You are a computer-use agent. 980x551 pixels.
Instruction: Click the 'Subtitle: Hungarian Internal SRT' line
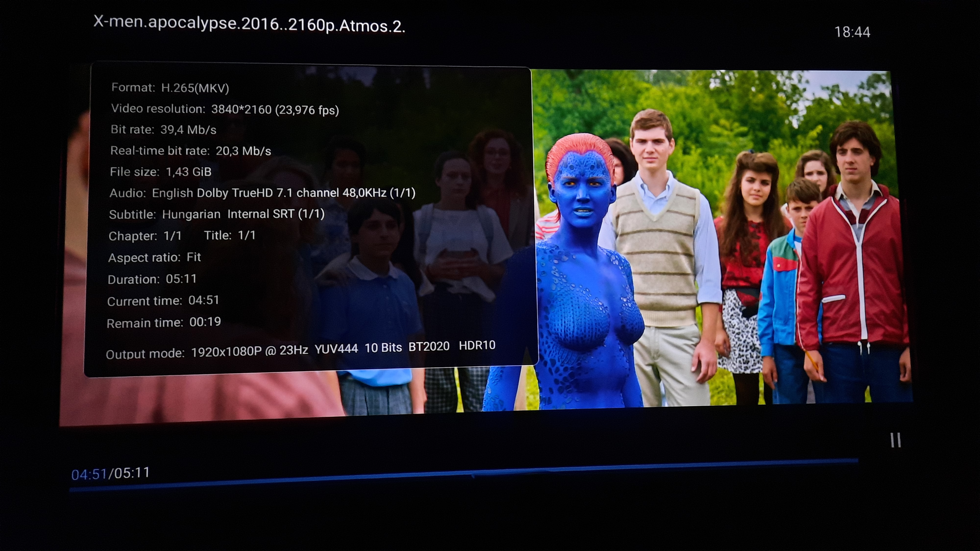217,214
